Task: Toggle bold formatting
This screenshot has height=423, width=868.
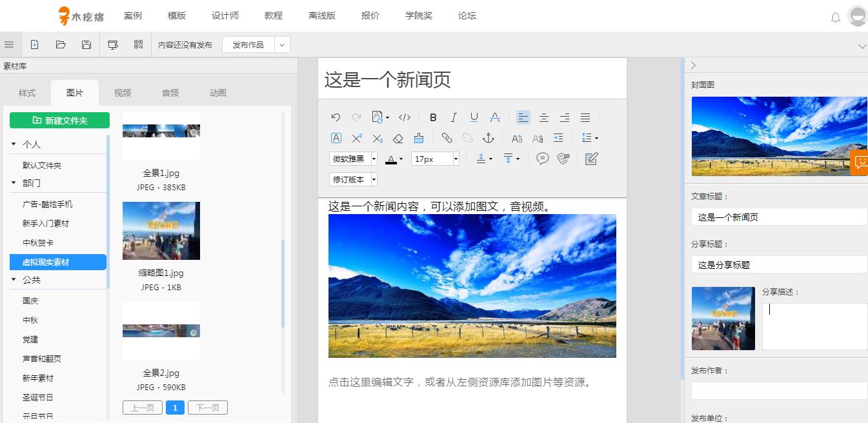Action: click(x=433, y=117)
